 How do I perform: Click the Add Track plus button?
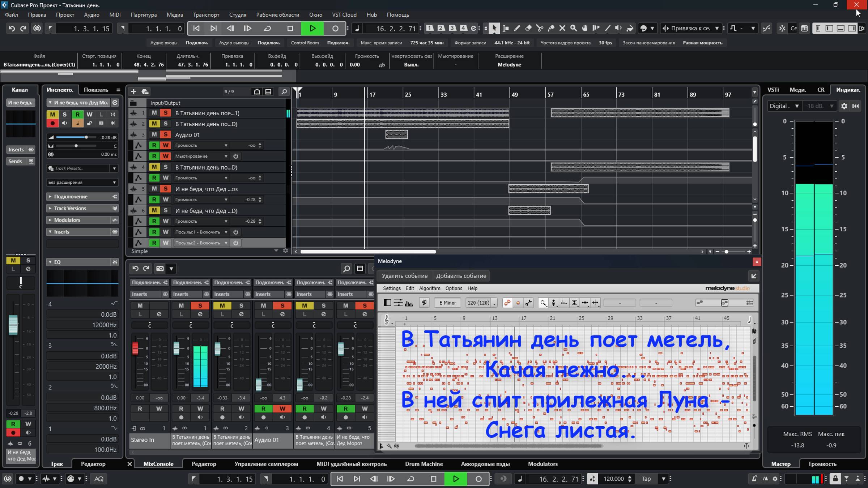point(133,91)
